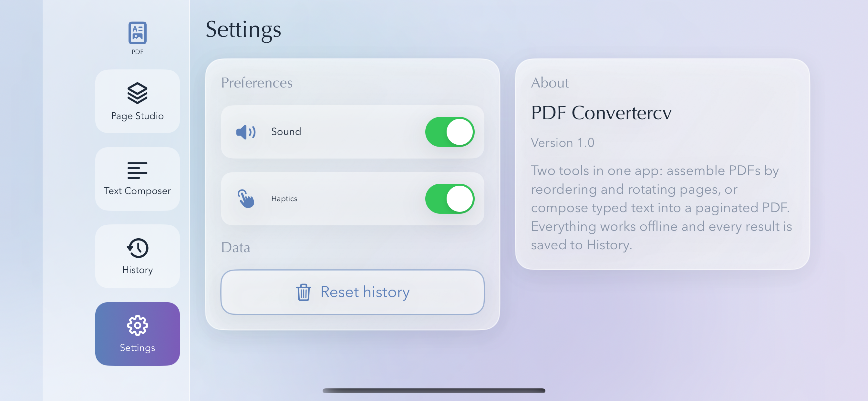868x401 pixels.
Task: Click the PDF label under logo
Action: (138, 52)
